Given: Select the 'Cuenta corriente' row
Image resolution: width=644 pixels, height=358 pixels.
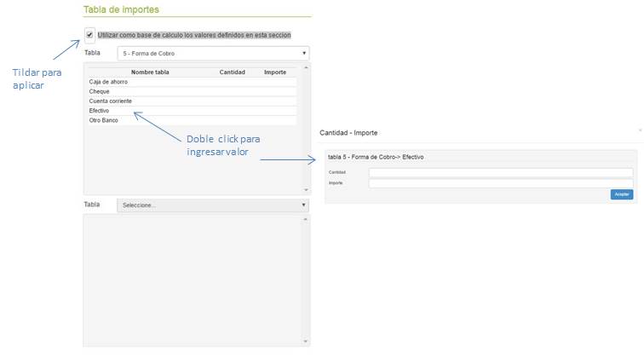Looking at the screenshot, I should point(110,101).
